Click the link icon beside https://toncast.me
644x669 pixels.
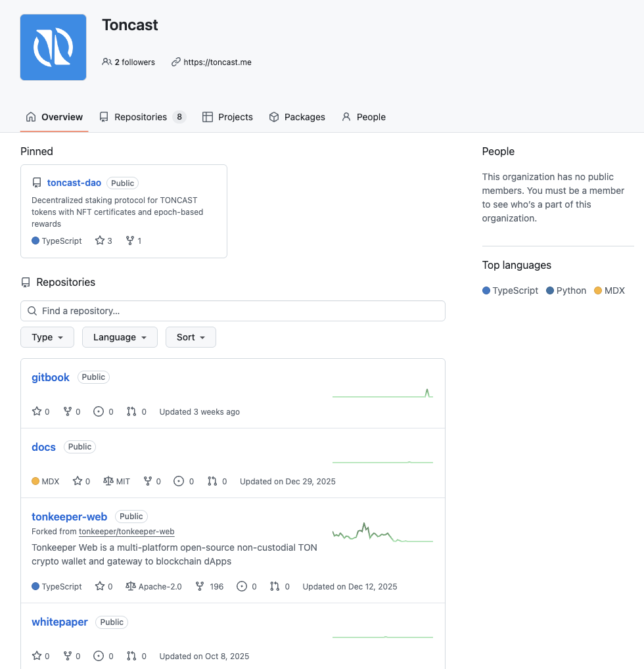[x=175, y=62]
